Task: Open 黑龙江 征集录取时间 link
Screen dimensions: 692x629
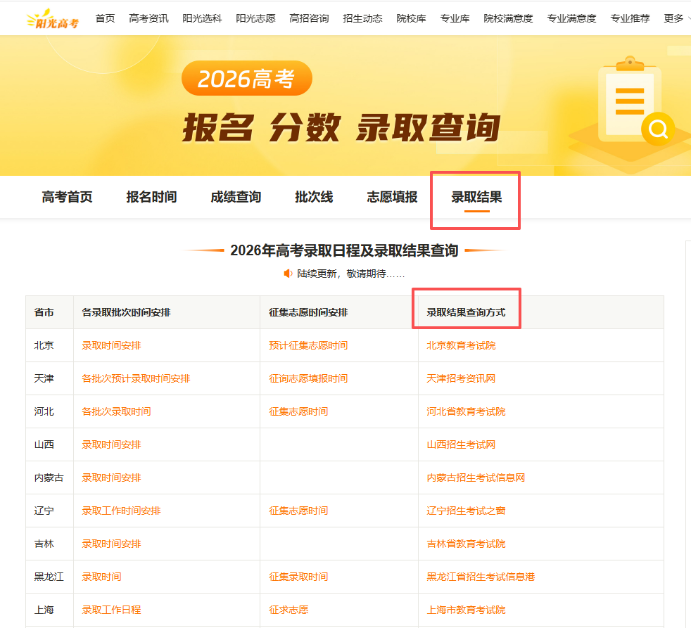Action: (x=298, y=577)
